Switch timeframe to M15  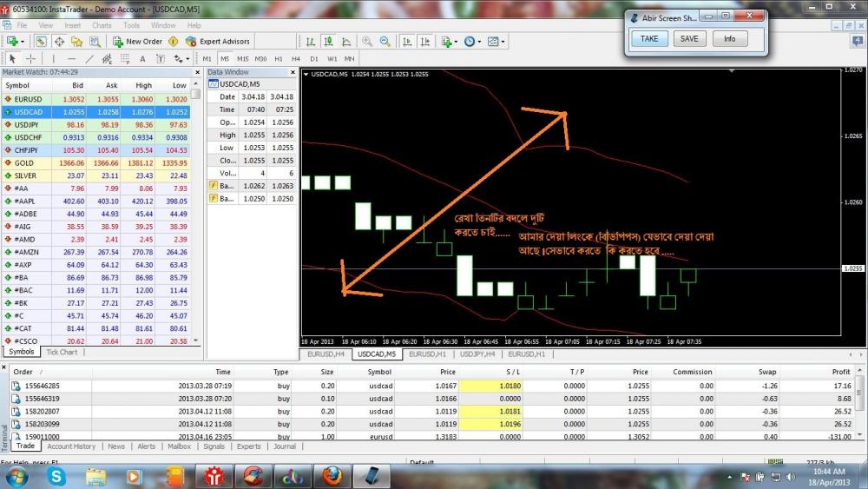[242, 59]
